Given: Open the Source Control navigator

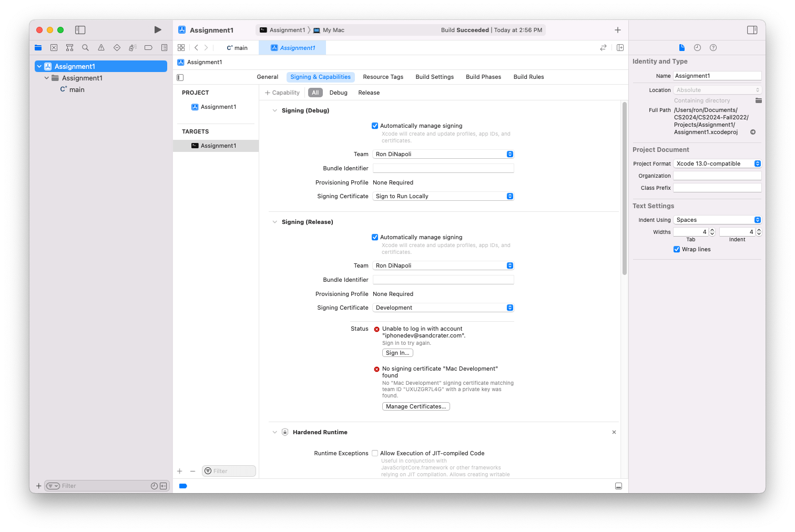Looking at the screenshot, I should click(x=54, y=47).
